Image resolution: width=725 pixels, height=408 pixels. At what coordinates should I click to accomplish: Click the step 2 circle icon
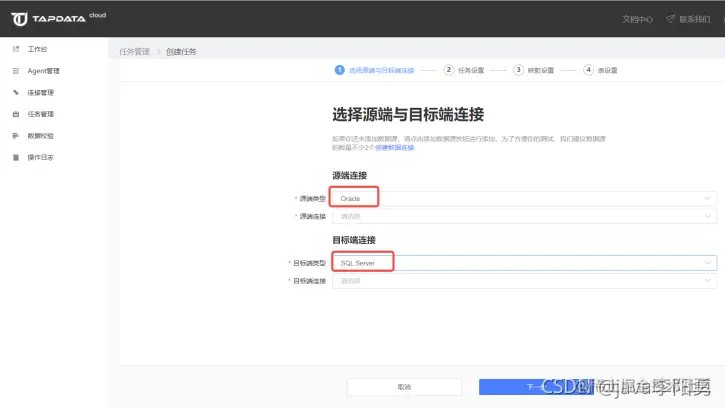[x=449, y=70]
